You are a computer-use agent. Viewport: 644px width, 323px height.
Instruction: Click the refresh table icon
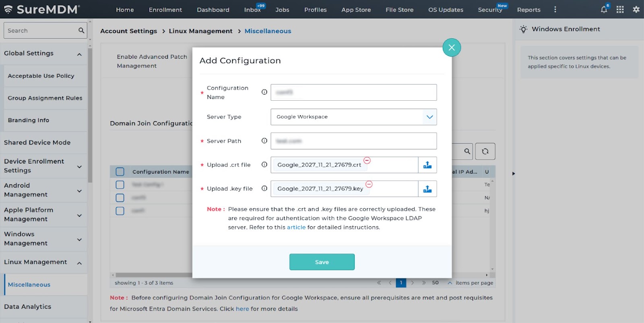(485, 151)
